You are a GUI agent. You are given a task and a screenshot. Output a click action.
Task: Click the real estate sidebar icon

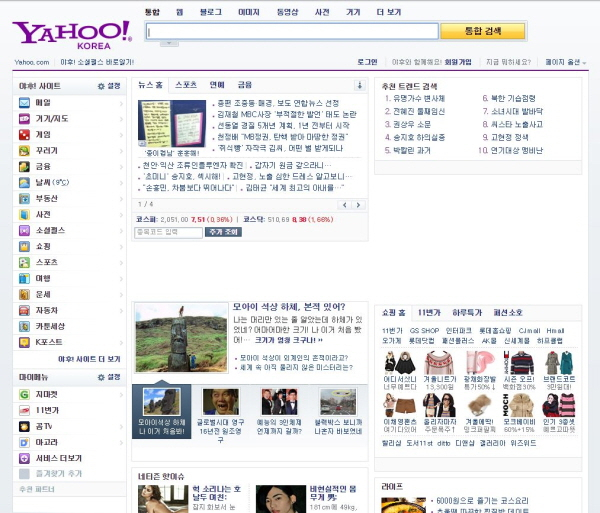tap(24, 199)
